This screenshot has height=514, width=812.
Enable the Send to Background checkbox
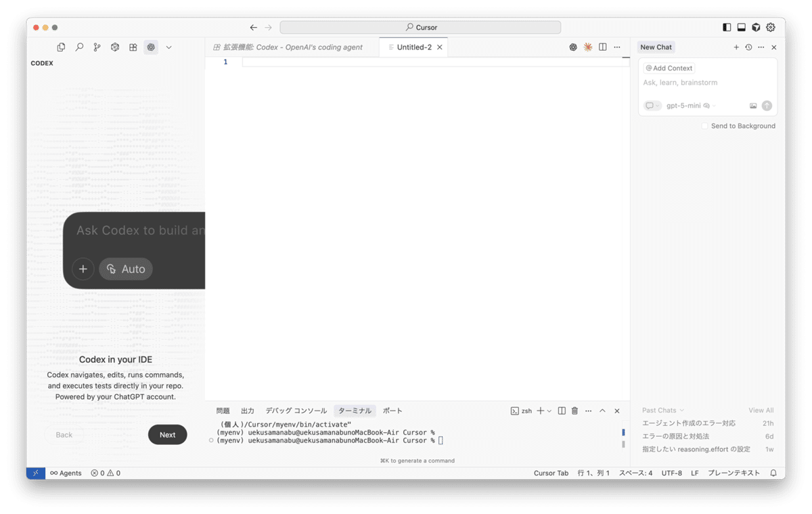704,126
